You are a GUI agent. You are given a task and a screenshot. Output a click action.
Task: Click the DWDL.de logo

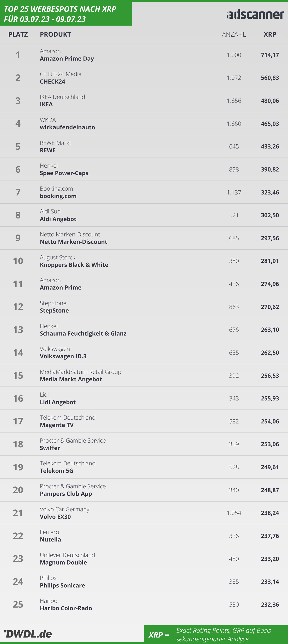28,634
